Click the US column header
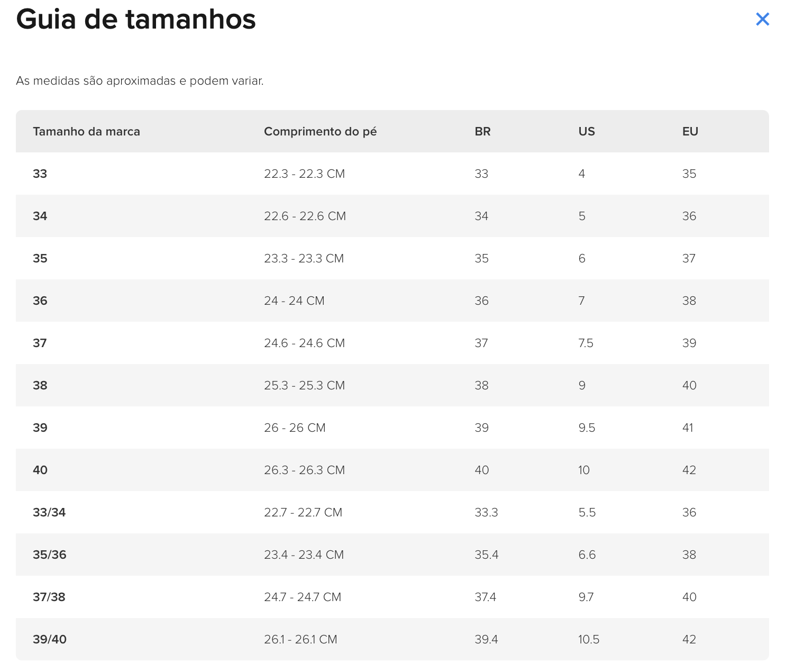786x672 pixels. click(586, 132)
